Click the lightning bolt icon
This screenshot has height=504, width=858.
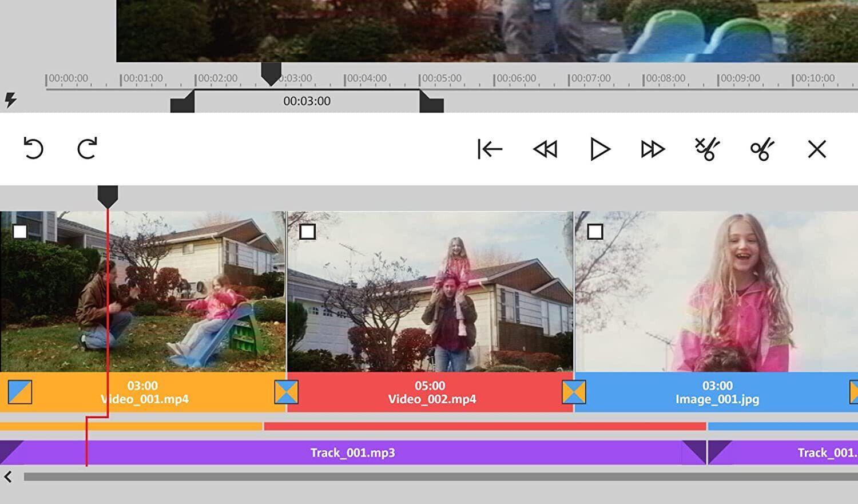click(10, 100)
